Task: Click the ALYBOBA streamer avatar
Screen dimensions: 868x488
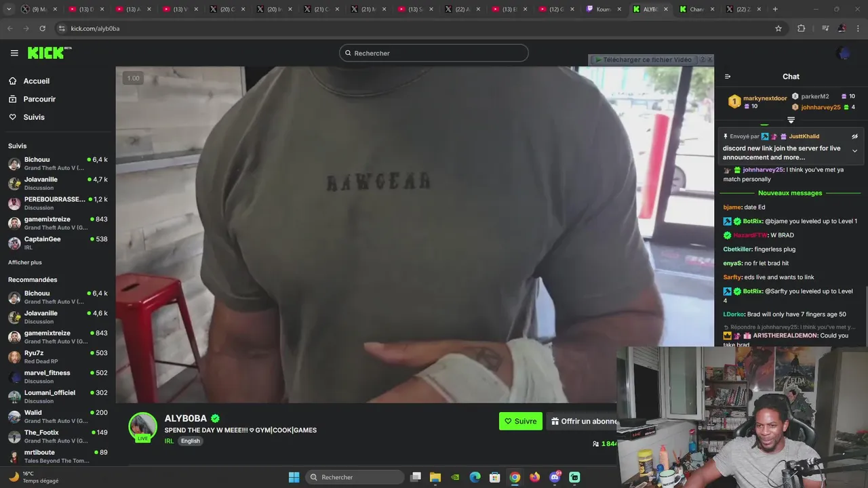Action: click(142, 426)
